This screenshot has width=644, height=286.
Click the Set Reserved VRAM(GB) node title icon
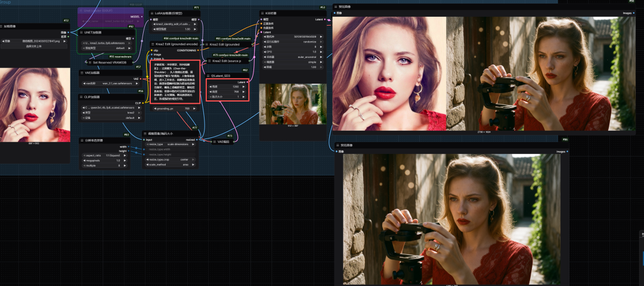click(89, 63)
